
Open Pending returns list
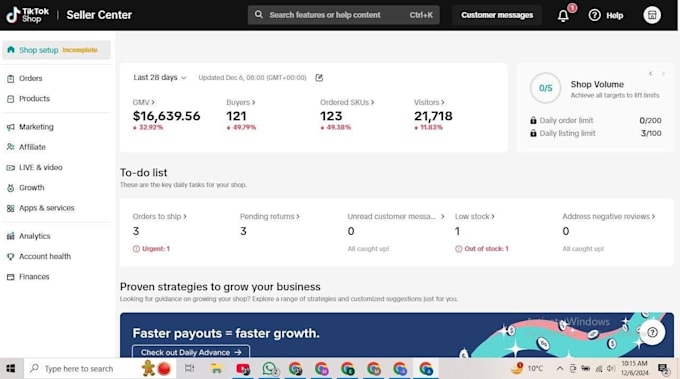pos(269,216)
